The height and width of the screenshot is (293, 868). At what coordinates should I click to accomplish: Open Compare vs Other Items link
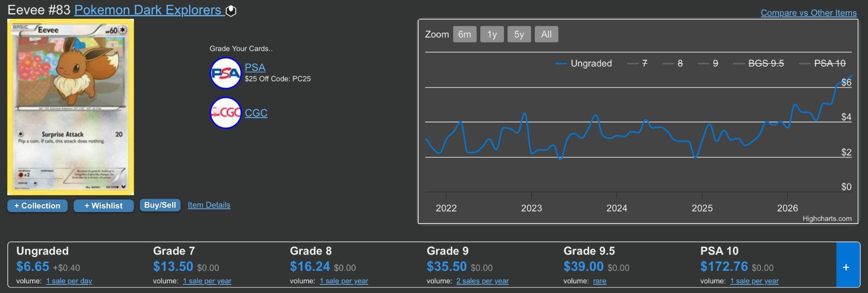809,13
